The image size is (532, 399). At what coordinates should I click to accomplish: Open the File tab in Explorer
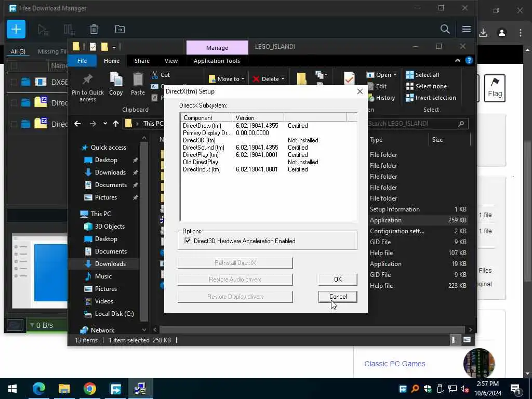82,61
